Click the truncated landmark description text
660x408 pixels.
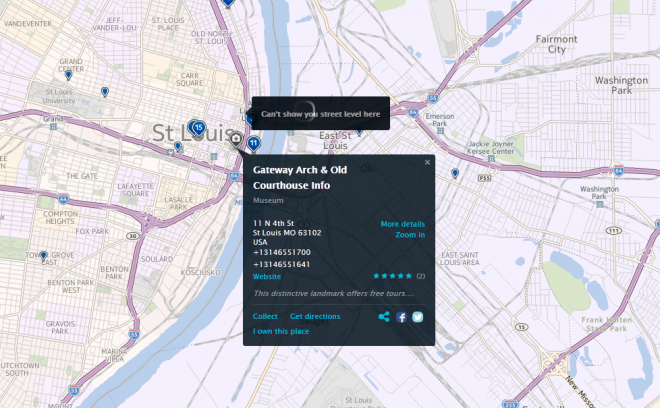tap(333, 293)
